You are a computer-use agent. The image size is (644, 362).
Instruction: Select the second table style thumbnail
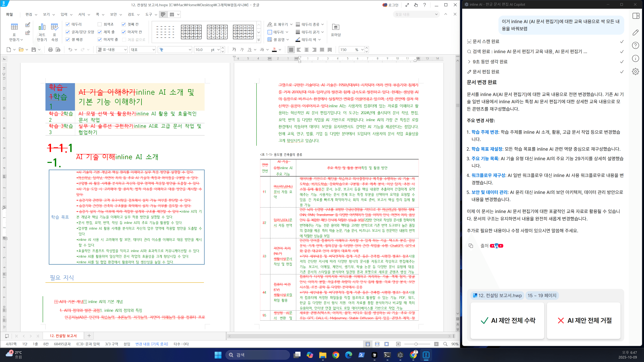[x=191, y=32]
